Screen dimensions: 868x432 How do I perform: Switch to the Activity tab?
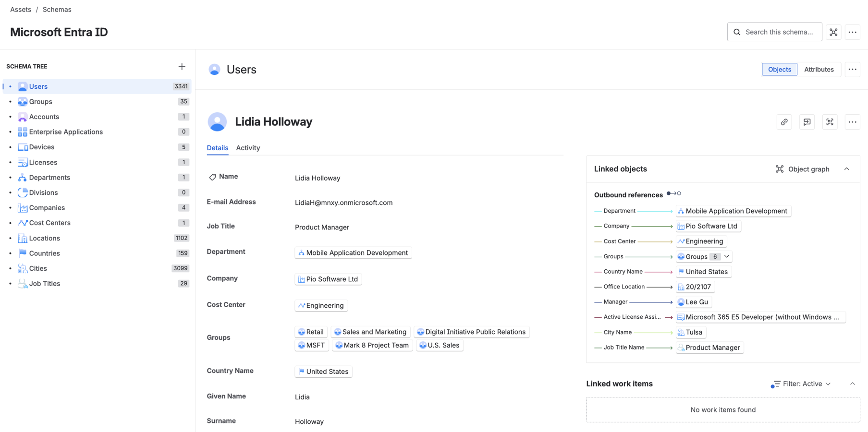coord(248,148)
